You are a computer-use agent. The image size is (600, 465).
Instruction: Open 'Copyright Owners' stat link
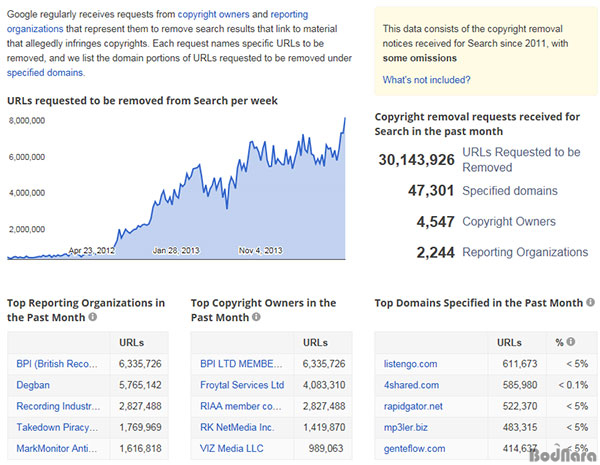pos(509,221)
